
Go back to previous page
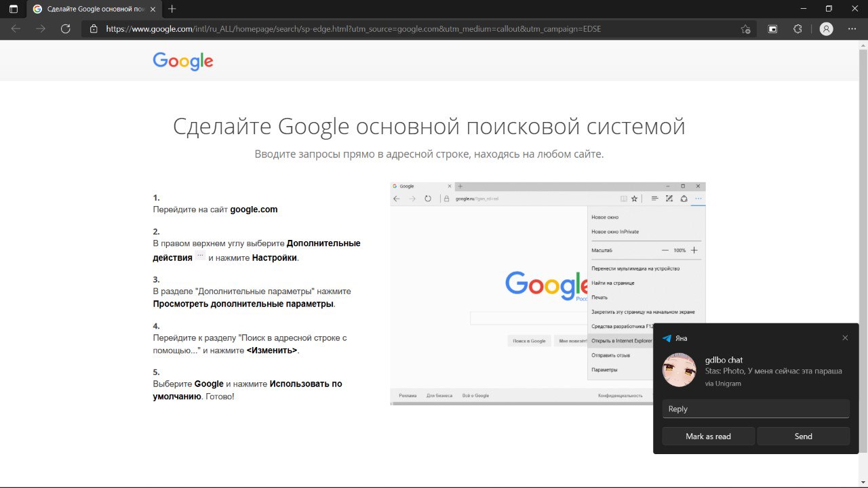pos(16,29)
